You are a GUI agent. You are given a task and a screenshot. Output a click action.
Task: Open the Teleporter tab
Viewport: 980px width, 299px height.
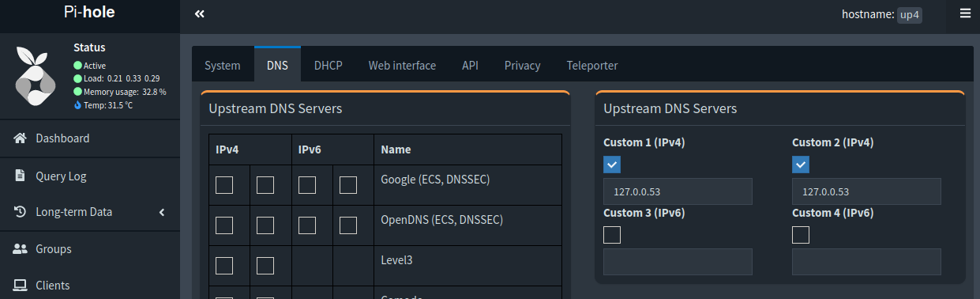(x=592, y=65)
